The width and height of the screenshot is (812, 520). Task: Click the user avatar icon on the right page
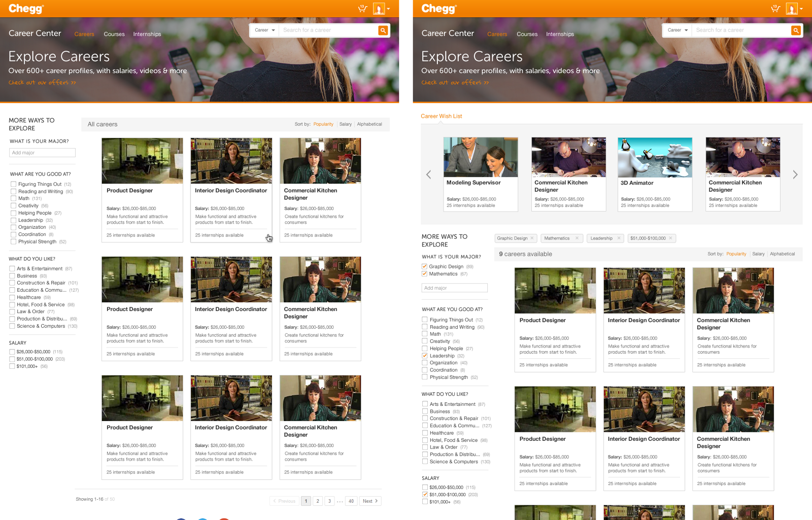coord(792,9)
